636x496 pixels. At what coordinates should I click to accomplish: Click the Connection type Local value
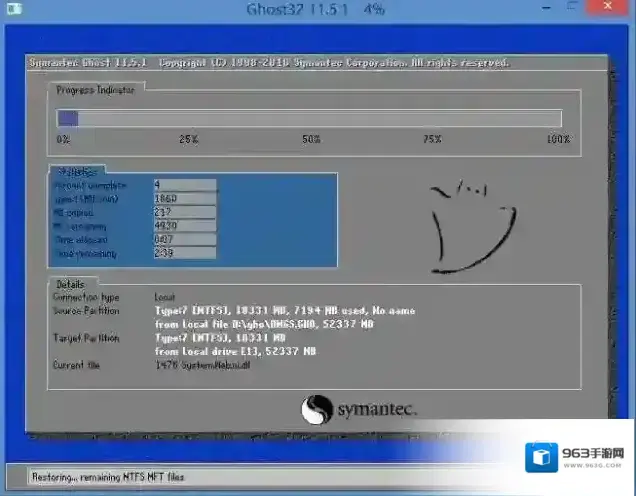165,298
